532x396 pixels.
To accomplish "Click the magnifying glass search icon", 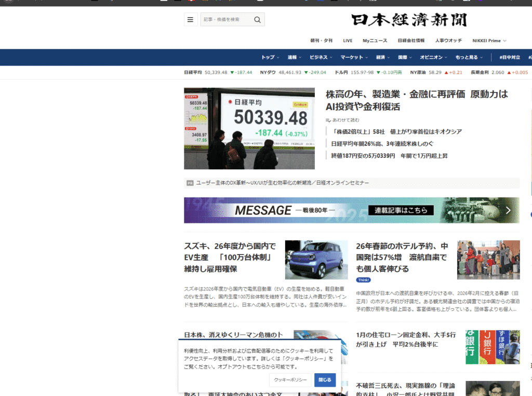I will tap(257, 20).
